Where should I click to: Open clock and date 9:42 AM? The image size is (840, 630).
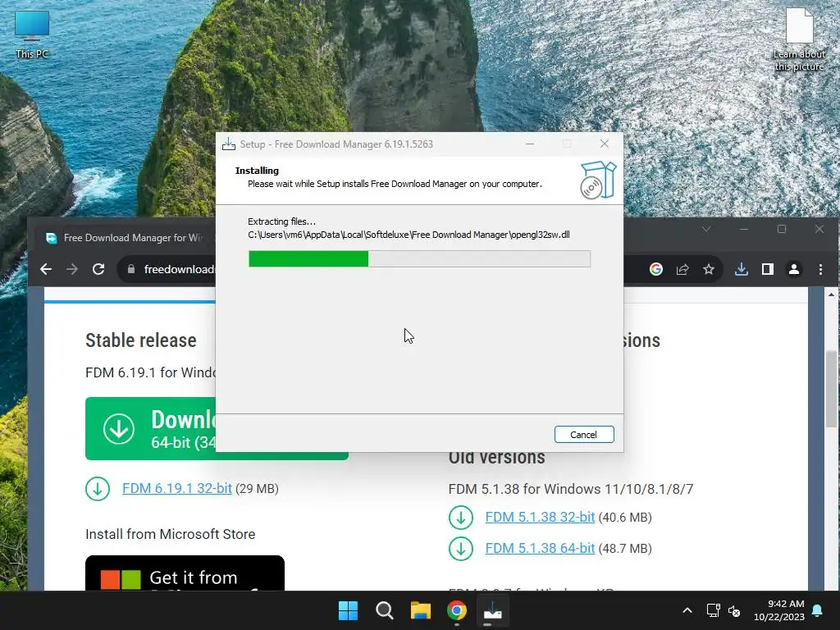tap(779, 610)
